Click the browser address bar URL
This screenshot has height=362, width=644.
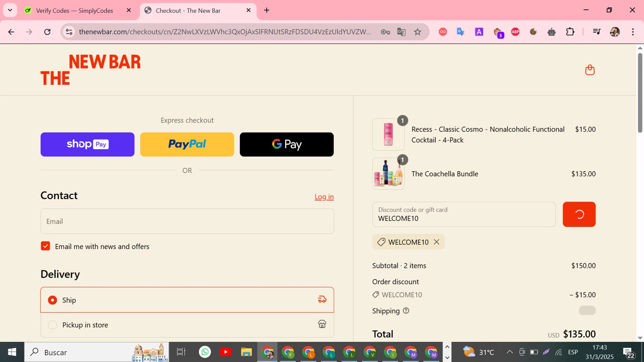pos(225,32)
